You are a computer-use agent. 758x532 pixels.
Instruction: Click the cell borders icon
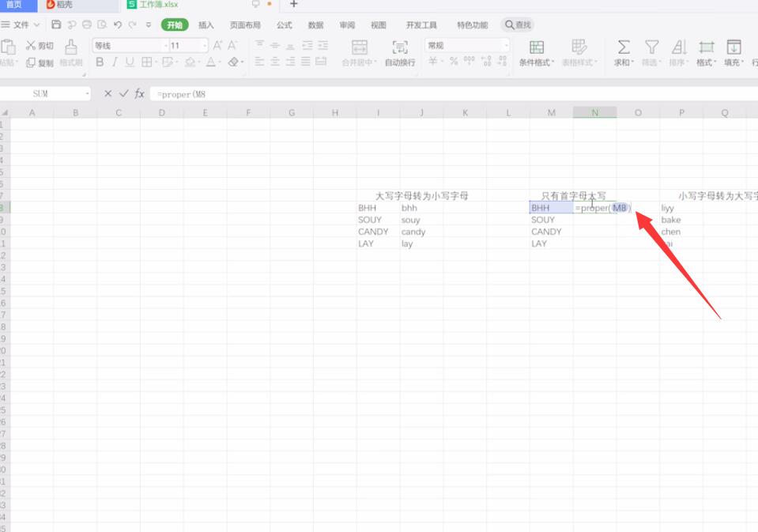pyautogui.click(x=146, y=62)
